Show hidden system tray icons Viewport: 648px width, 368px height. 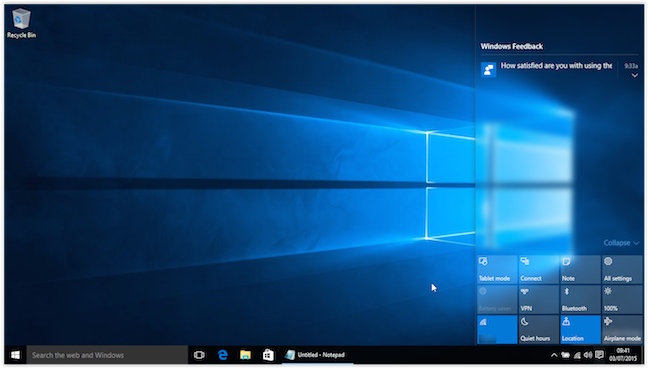(x=554, y=355)
